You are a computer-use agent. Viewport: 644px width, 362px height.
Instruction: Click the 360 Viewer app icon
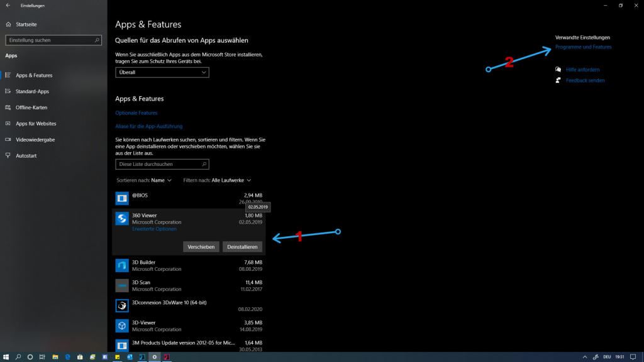(122, 219)
